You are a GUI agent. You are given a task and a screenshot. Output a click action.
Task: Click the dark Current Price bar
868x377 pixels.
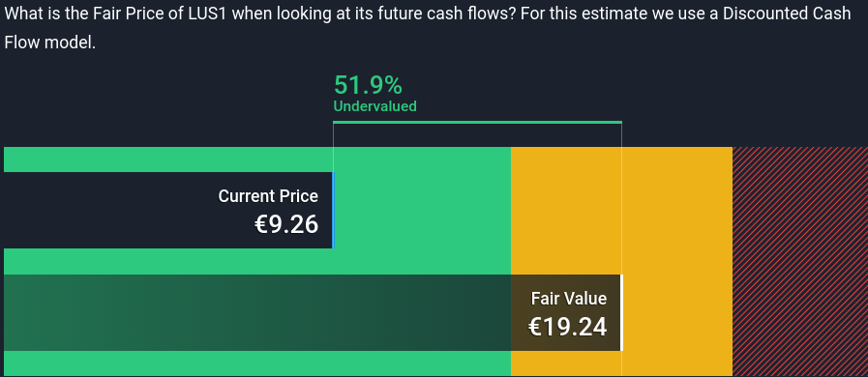[168, 210]
